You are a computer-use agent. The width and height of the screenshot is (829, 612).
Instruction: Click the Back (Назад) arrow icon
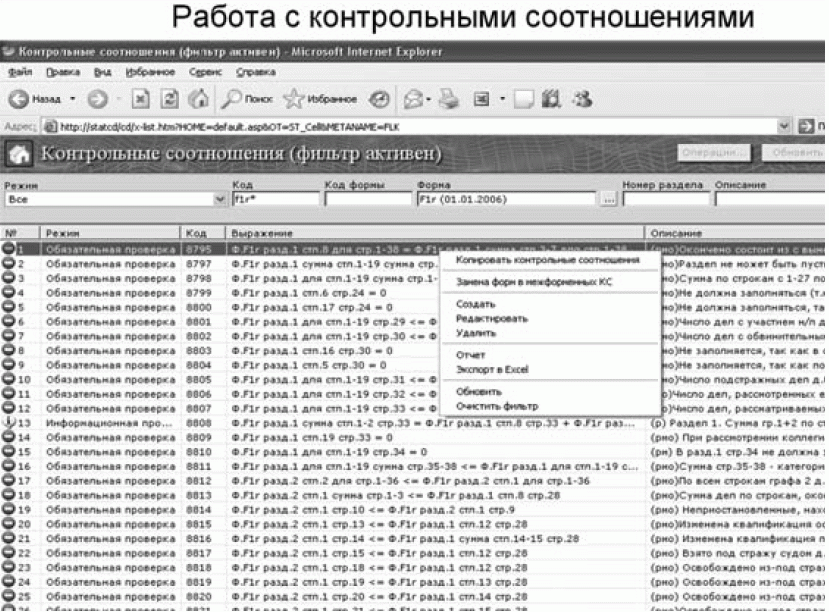pyautogui.click(x=19, y=99)
